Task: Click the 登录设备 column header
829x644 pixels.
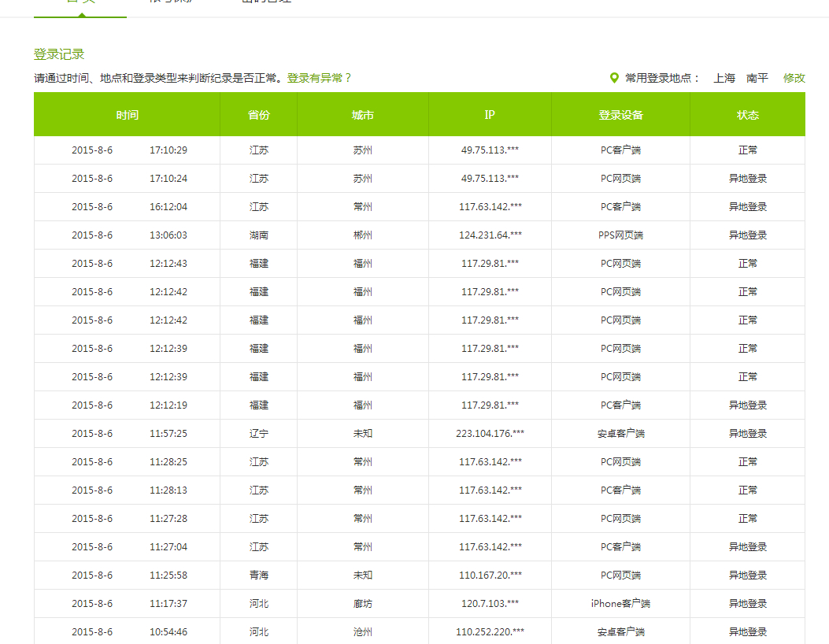Action: coord(620,115)
